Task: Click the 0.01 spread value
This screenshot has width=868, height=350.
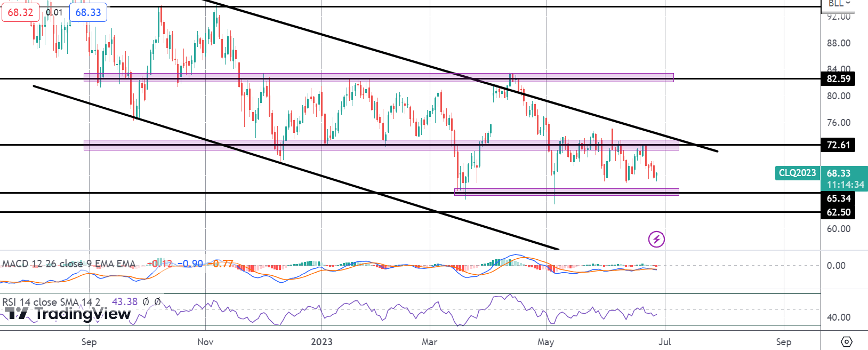Action: point(54,12)
